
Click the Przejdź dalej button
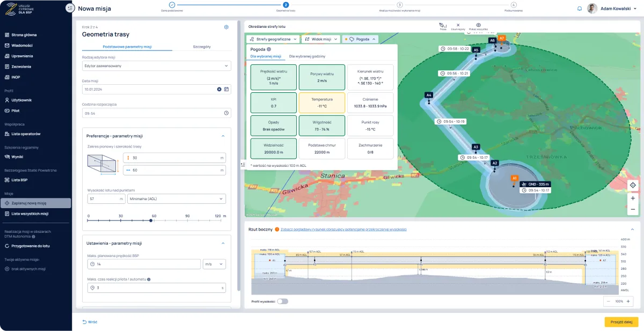tap(621, 322)
